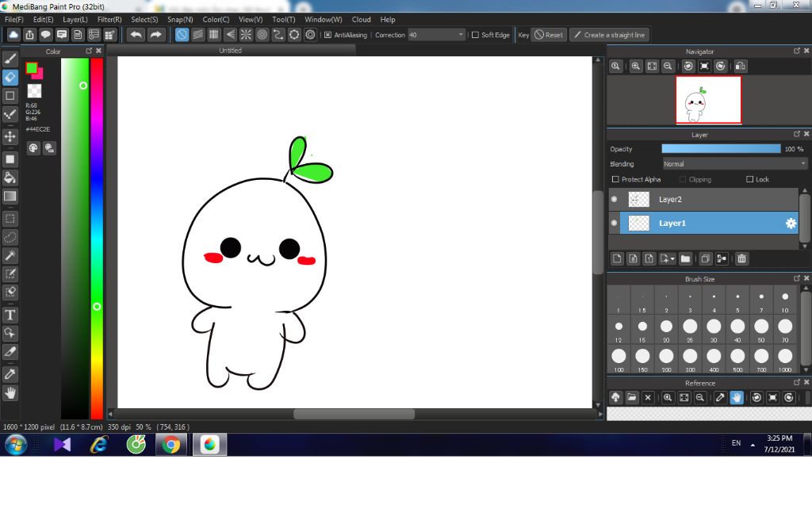Delete layer with the trash icon
The image size is (812, 524).
coord(741,258)
